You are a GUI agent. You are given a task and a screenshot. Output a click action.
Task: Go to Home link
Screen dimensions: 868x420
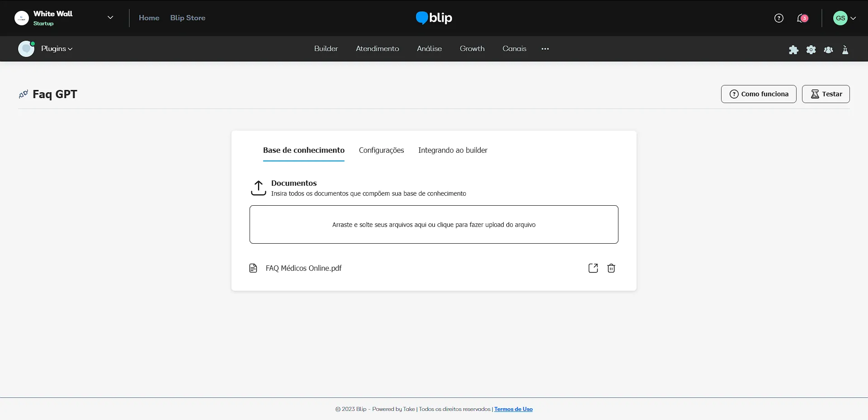tap(149, 18)
